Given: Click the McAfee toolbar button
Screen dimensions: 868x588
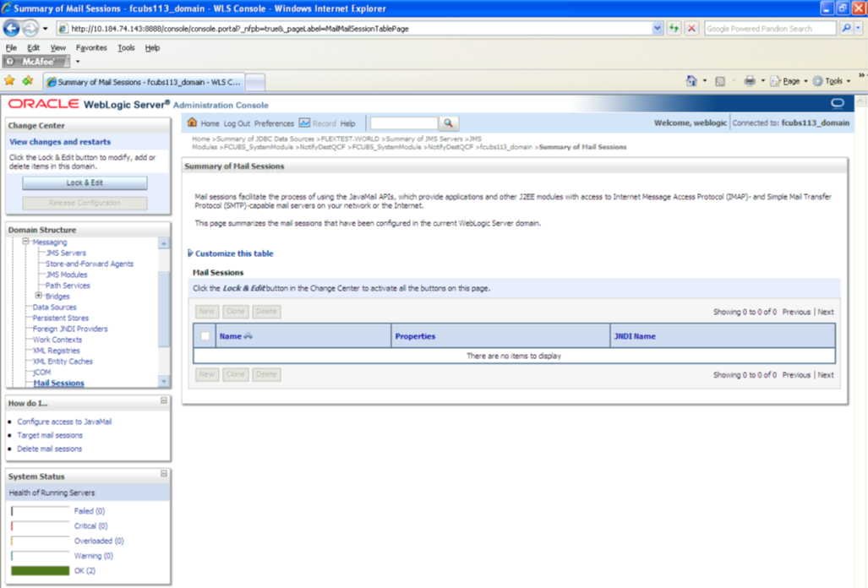Looking at the screenshot, I should [x=36, y=62].
